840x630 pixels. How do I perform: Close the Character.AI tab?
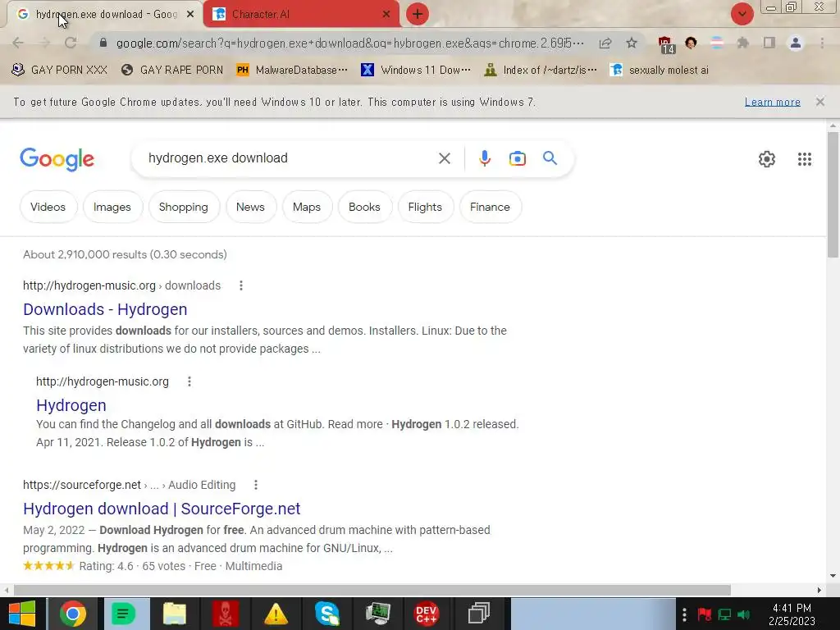click(386, 15)
